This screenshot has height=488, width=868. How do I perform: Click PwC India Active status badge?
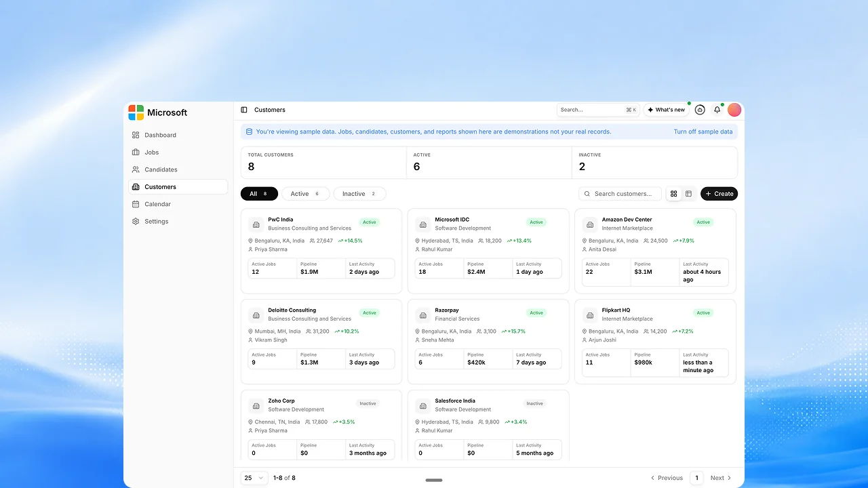(370, 222)
